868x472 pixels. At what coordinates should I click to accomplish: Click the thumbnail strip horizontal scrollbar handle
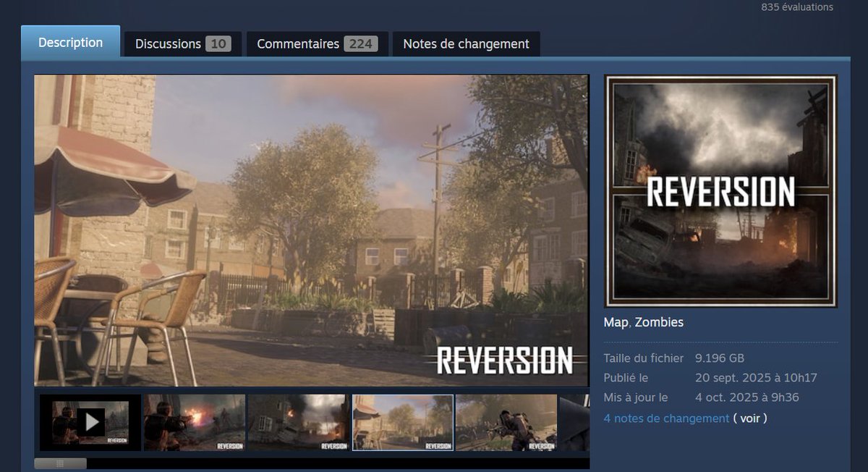pos(60,463)
